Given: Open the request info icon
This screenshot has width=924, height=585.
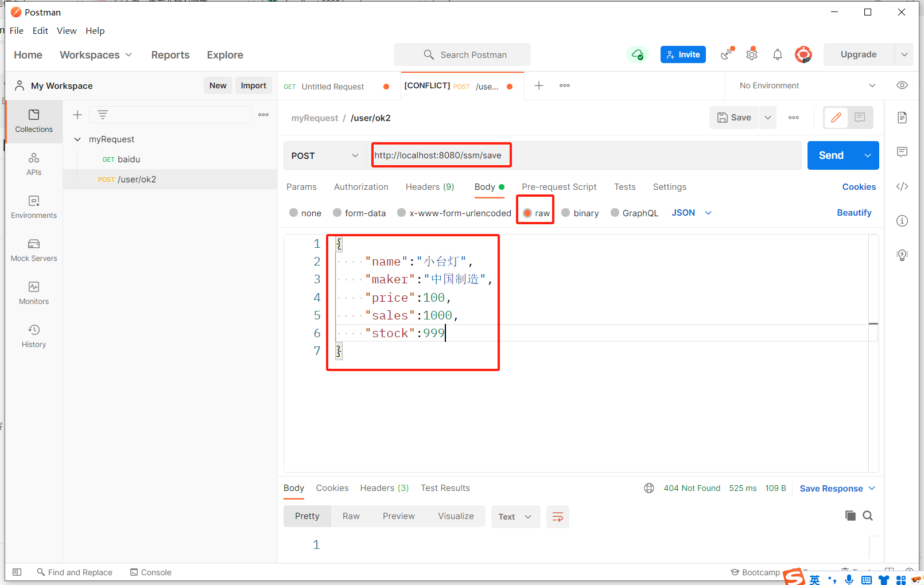Looking at the screenshot, I should [902, 221].
